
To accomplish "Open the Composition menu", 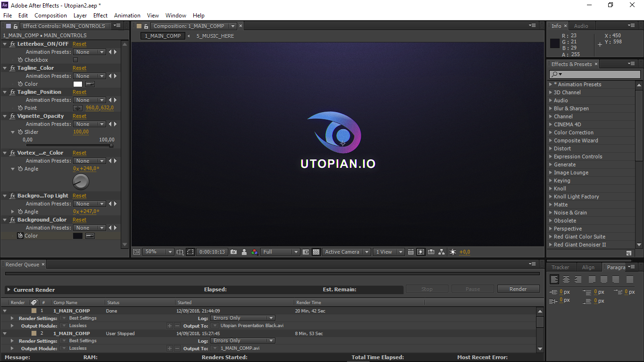I will [x=51, y=16].
